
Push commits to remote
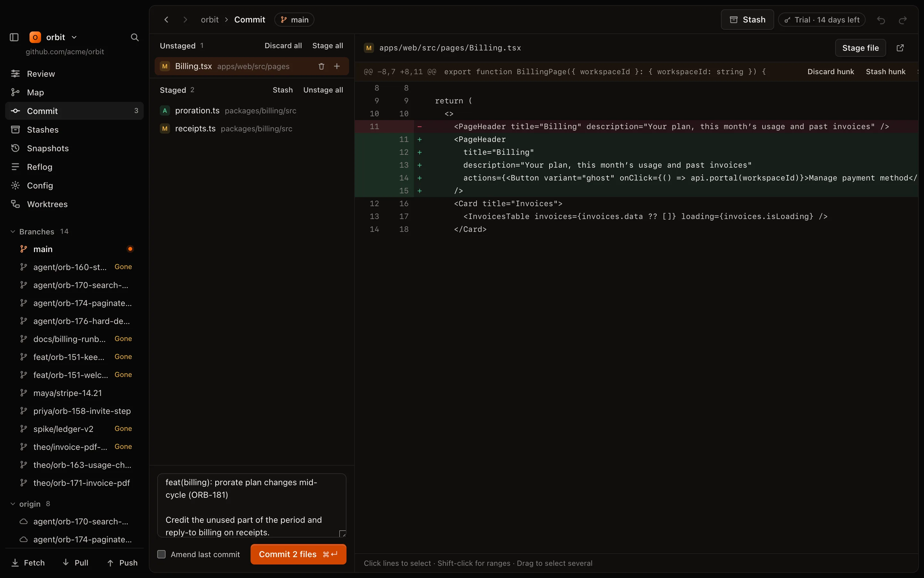(122, 563)
